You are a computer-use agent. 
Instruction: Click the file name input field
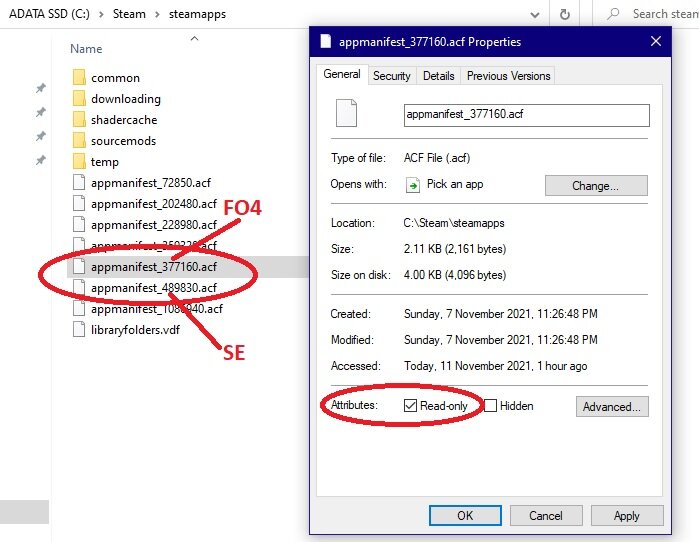pyautogui.click(x=526, y=115)
